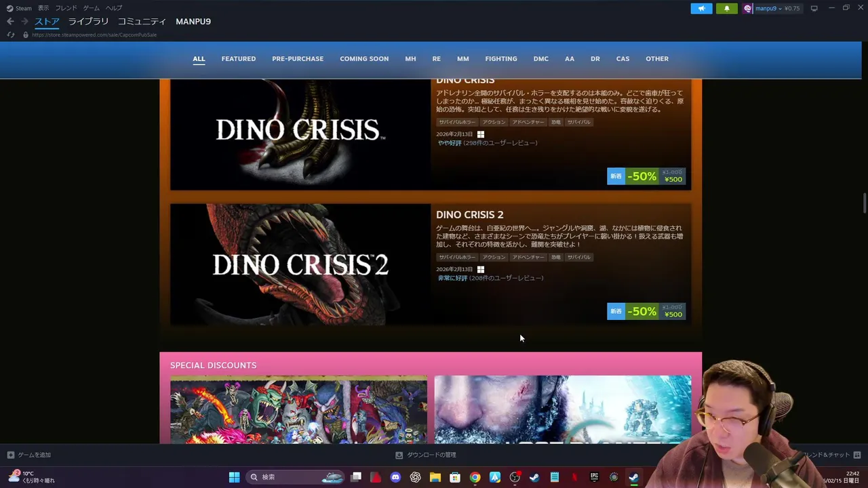Screen dimensions: 868x488
Task: Open the Windows Start menu
Action: click(x=234, y=477)
